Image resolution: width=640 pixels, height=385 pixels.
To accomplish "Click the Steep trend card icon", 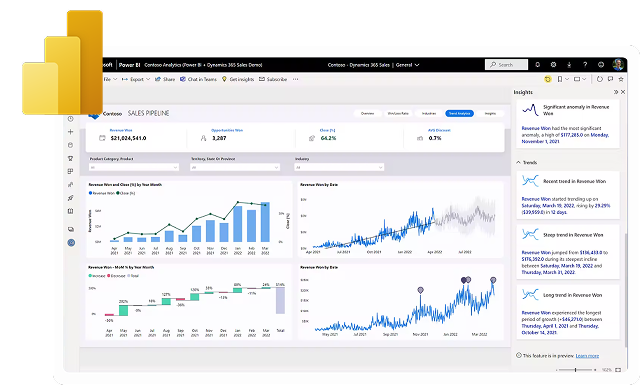I will [530, 234].
